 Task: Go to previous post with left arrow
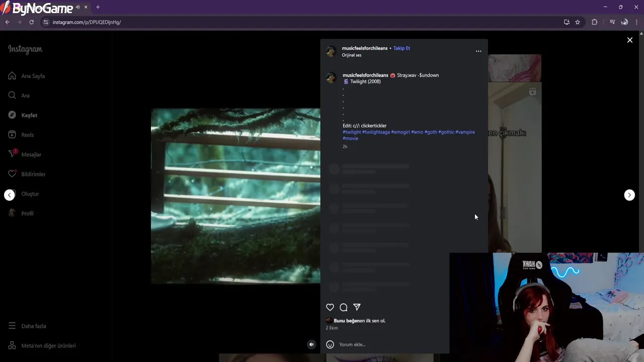point(10,195)
